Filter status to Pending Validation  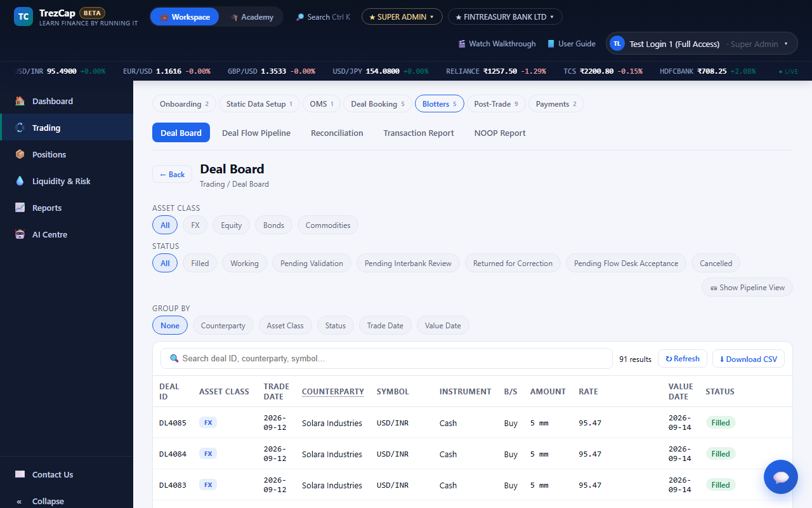311,264
